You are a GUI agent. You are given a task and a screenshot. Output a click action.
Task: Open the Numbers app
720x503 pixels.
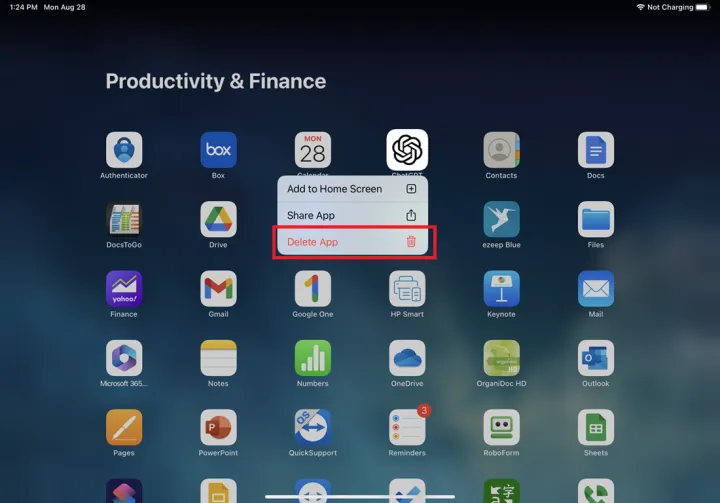coord(312,358)
